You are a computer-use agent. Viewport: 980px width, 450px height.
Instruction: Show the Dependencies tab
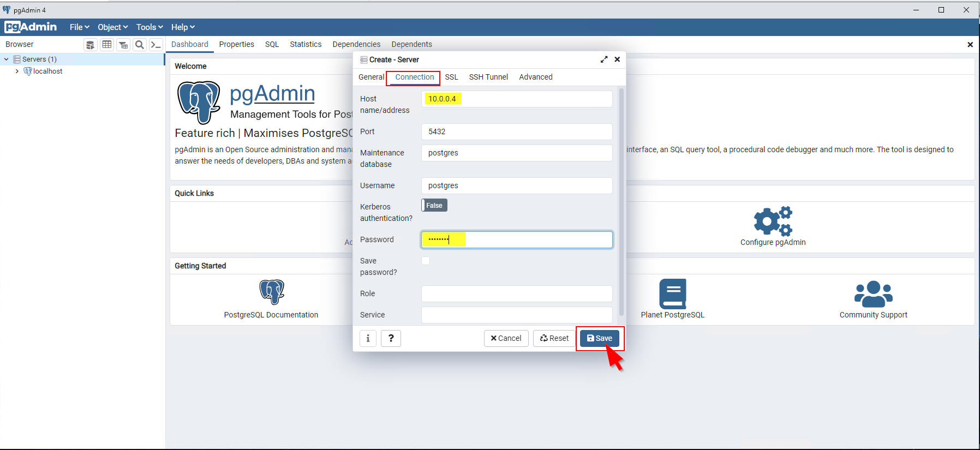click(356, 44)
